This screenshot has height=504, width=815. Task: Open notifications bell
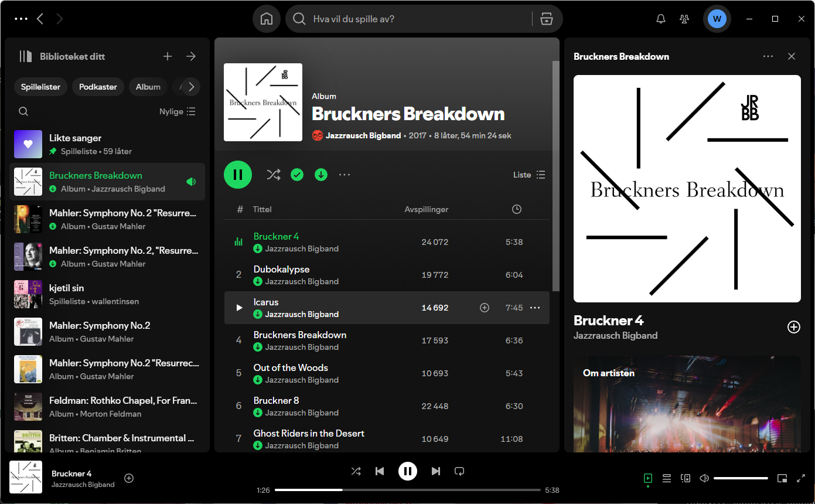(661, 19)
